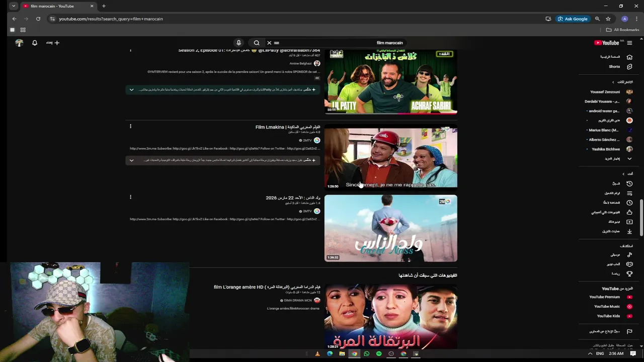This screenshot has width=644, height=362.
Task: Show hidden system tray icons chevron
Action: coord(590,354)
